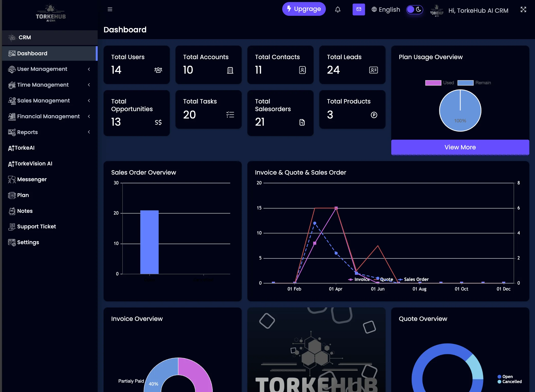Click the Total Tasks checklist icon
The image size is (535, 392).
tap(230, 115)
